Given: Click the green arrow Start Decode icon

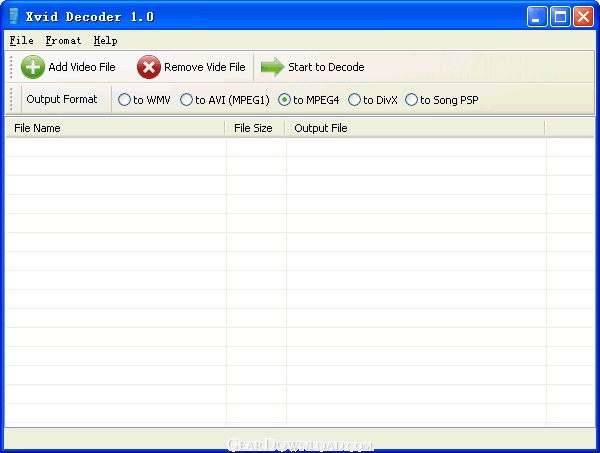Looking at the screenshot, I should pos(272,67).
